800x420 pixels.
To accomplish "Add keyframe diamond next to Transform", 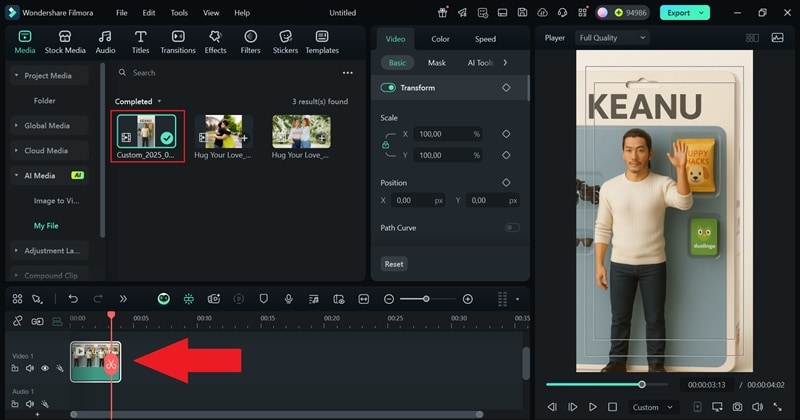I will pyautogui.click(x=506, y=88).
